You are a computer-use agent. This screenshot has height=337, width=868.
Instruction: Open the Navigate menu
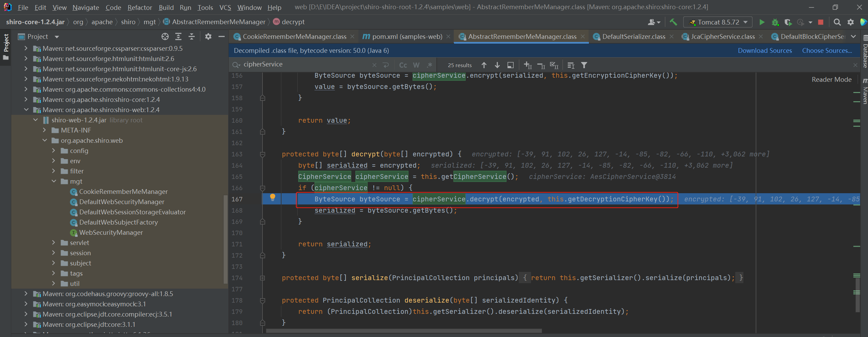point(85,7)
